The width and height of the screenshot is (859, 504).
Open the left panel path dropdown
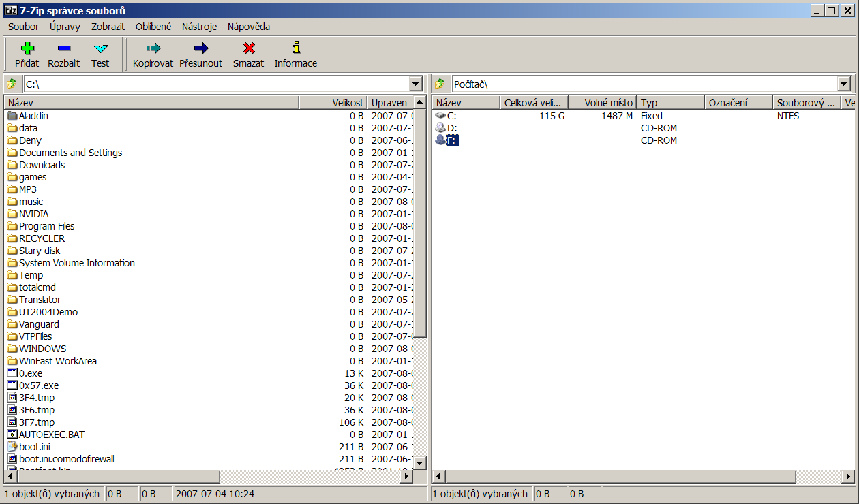[x=416, y=84]
